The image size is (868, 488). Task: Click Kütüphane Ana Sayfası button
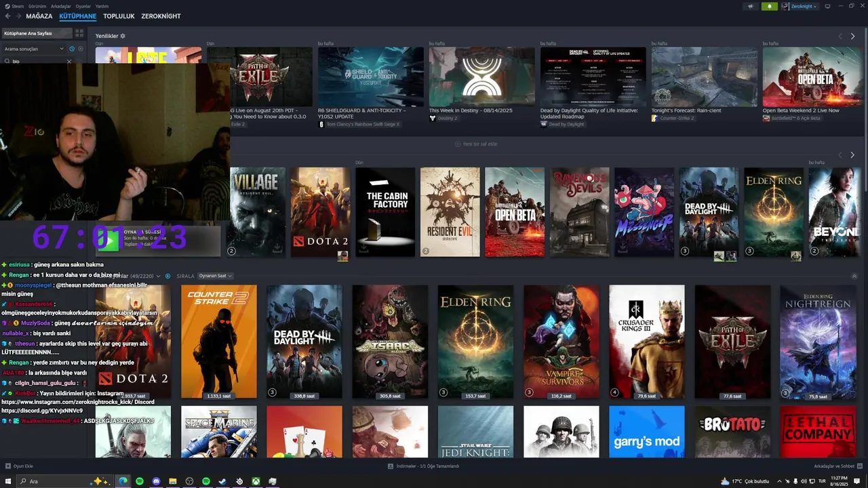[x=37, y=33]
